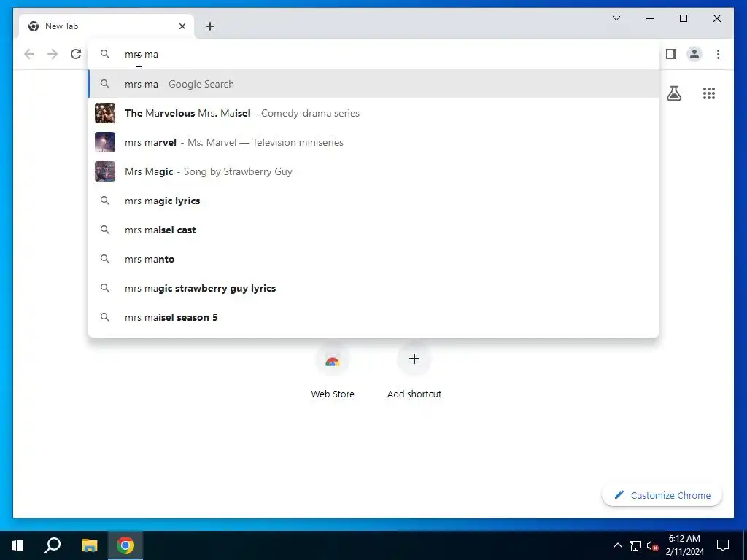Open File Explorer from the taskbar
The image size is (747, 560).
89,545
